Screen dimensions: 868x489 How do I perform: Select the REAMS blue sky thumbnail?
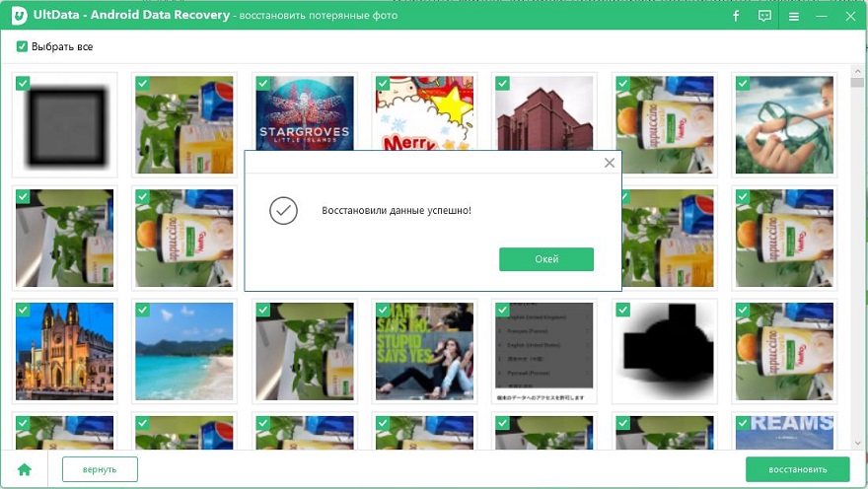coord(784,433)
